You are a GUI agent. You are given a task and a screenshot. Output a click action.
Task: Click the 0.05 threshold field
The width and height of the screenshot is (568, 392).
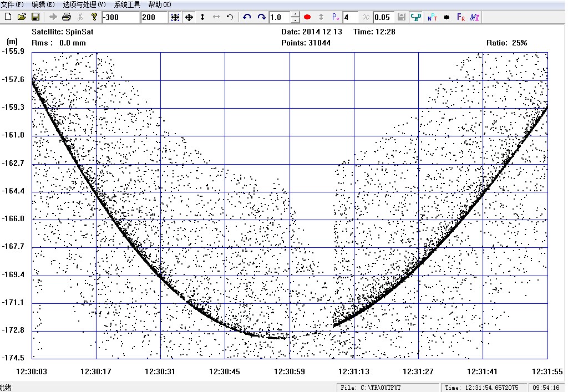[x=383, y=17]
